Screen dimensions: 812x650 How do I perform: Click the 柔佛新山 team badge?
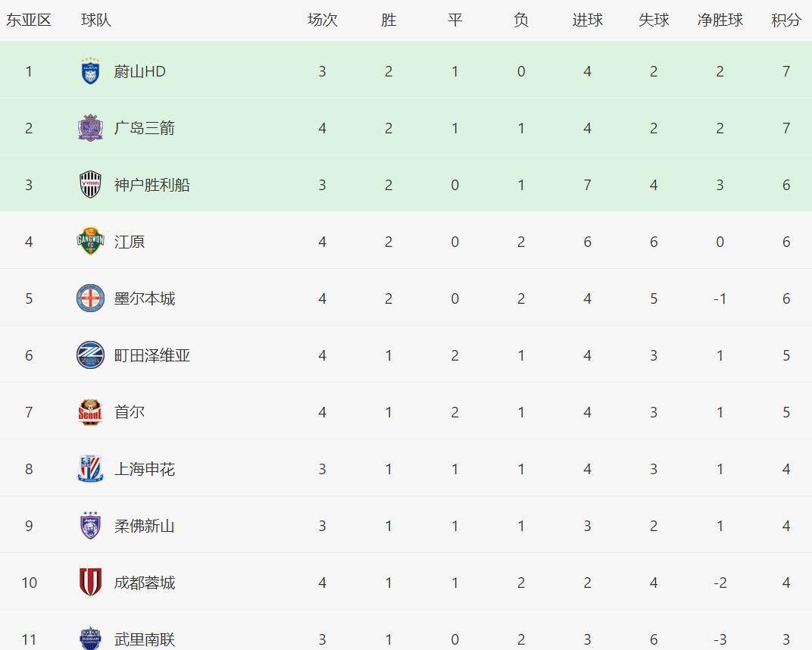pos(90,526)
